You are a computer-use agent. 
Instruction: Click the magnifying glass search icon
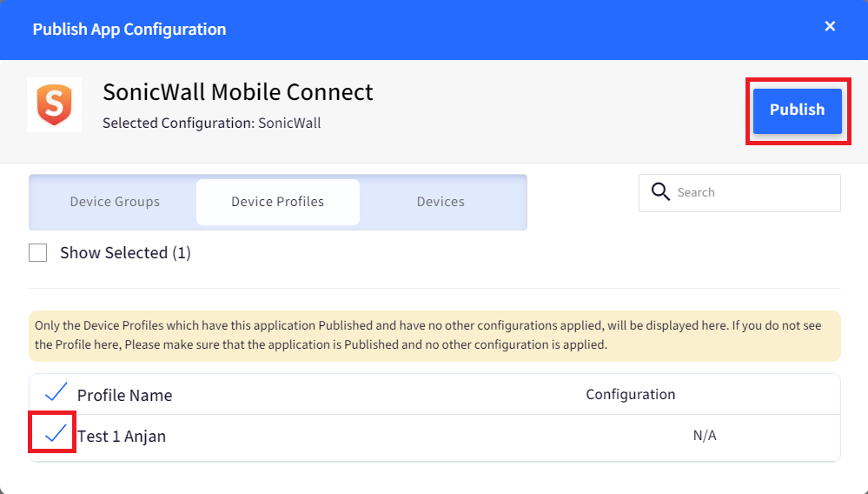660,192
